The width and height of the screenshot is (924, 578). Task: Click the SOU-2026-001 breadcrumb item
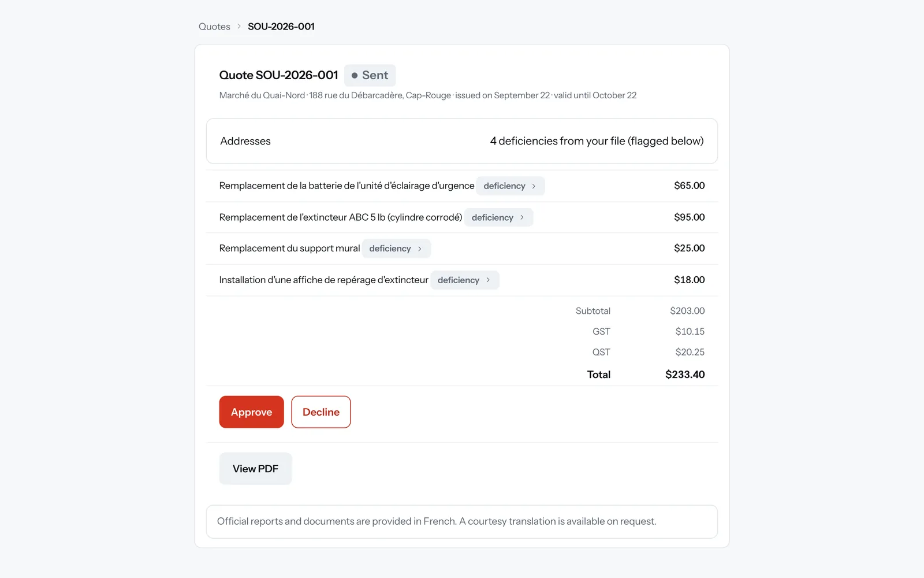click(x=281, y=27)
